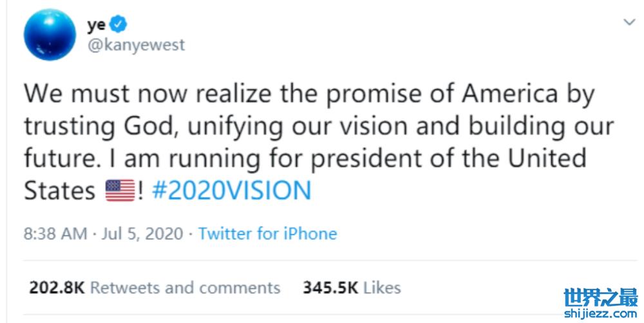Click the US flag emoji in tweet
644x323 pixels.
tap(119, 190)
